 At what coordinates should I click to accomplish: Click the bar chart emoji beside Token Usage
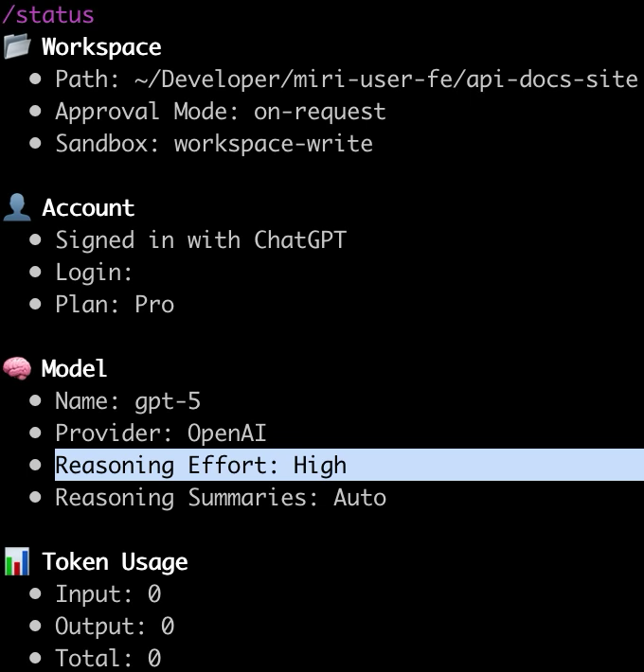coord(17,561)
